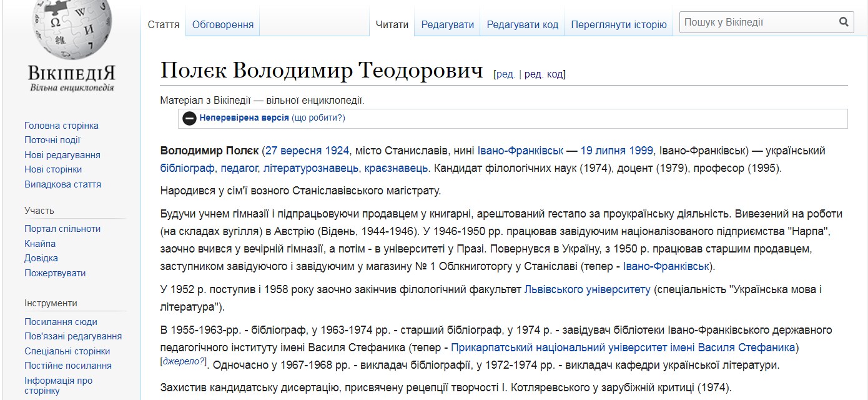Open Посилання сюди tool link

coord(61,322)
